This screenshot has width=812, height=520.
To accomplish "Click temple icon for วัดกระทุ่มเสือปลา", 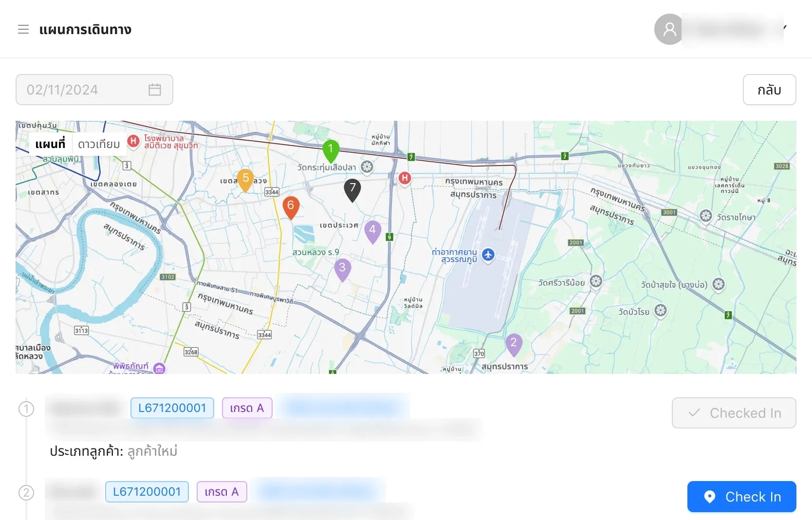I will (x=367, y=167).
